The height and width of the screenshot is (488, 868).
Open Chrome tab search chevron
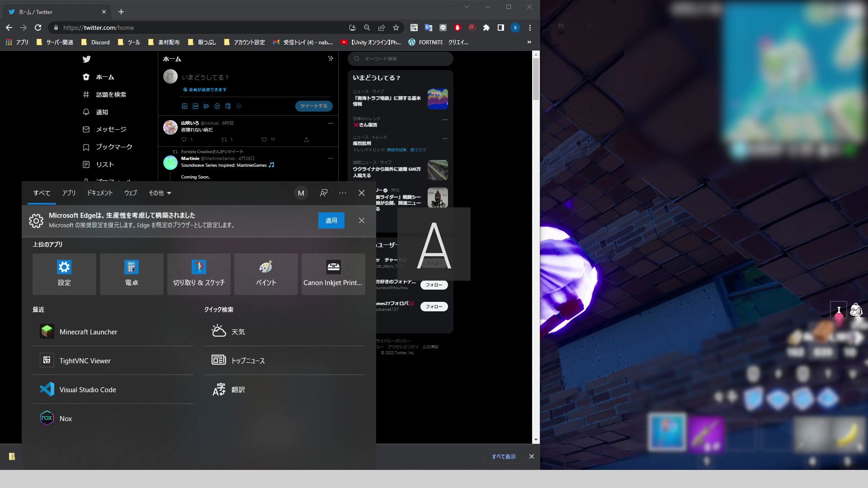pyautogui.click(x=467, y=7)
